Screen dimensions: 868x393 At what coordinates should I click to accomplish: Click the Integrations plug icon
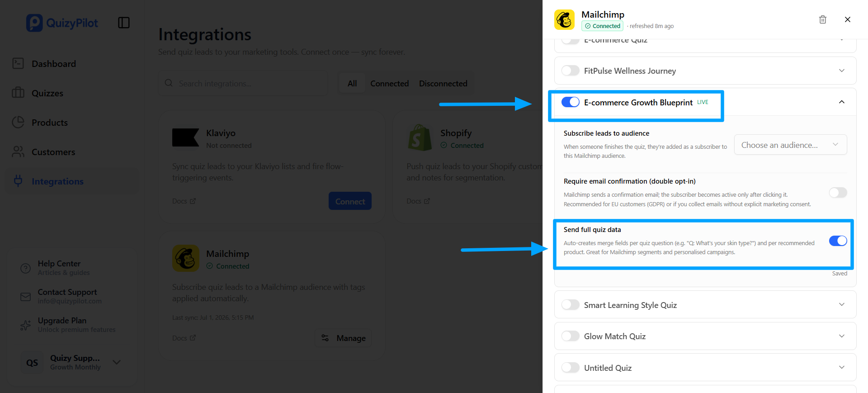tap(18, 181)
